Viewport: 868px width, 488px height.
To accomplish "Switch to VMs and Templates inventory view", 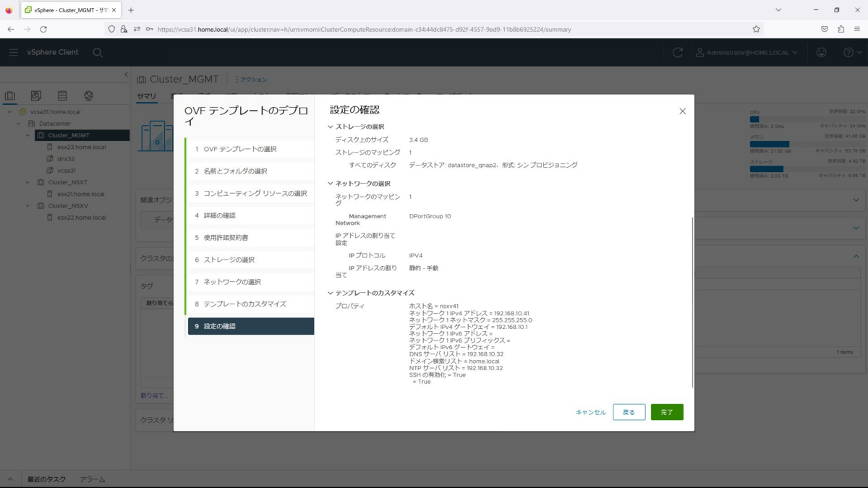I will pos(36,95).
